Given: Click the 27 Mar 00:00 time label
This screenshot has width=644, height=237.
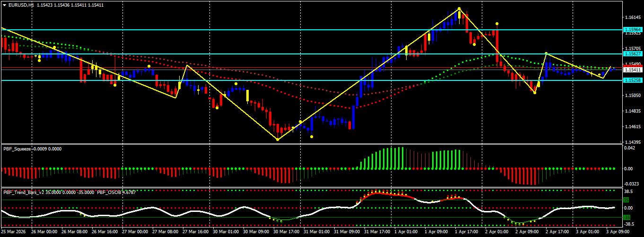Looking at the screenshot, I should pyautogui.click(x=135, y=232).
